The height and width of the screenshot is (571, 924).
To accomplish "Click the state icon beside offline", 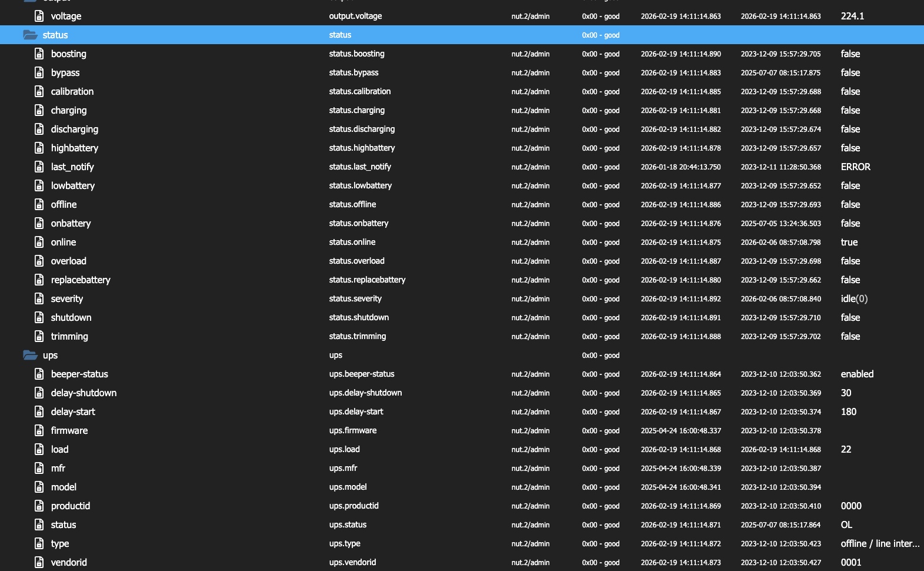I will (39, 204).
